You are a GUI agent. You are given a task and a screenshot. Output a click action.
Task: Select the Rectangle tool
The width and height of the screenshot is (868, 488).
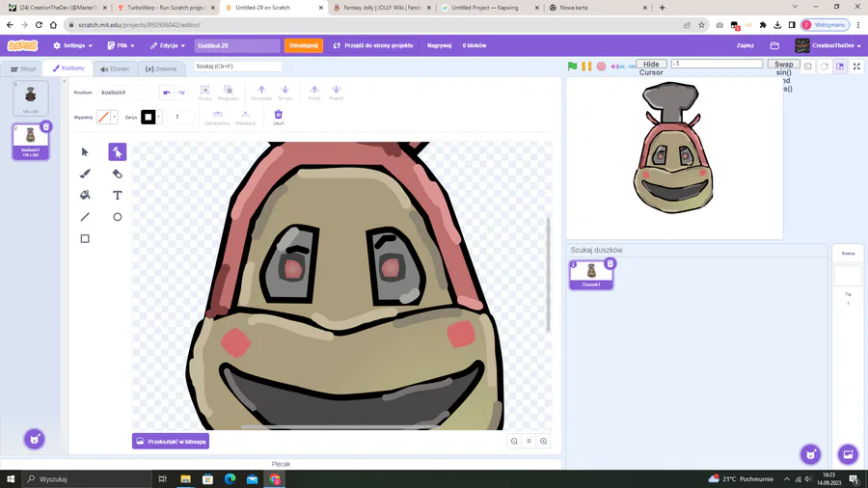coord(85,238)
